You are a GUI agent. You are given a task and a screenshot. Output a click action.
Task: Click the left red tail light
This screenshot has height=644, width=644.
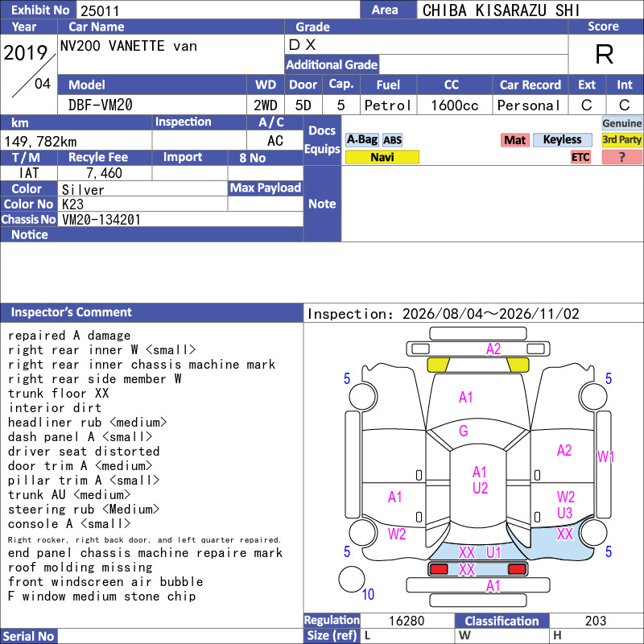(439, 569)
